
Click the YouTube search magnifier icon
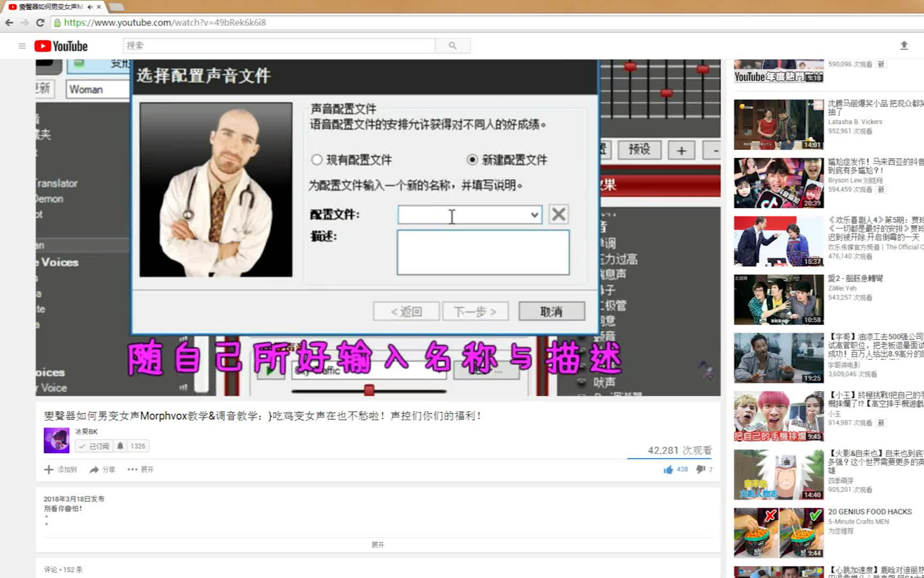click(x=452, y=45)
